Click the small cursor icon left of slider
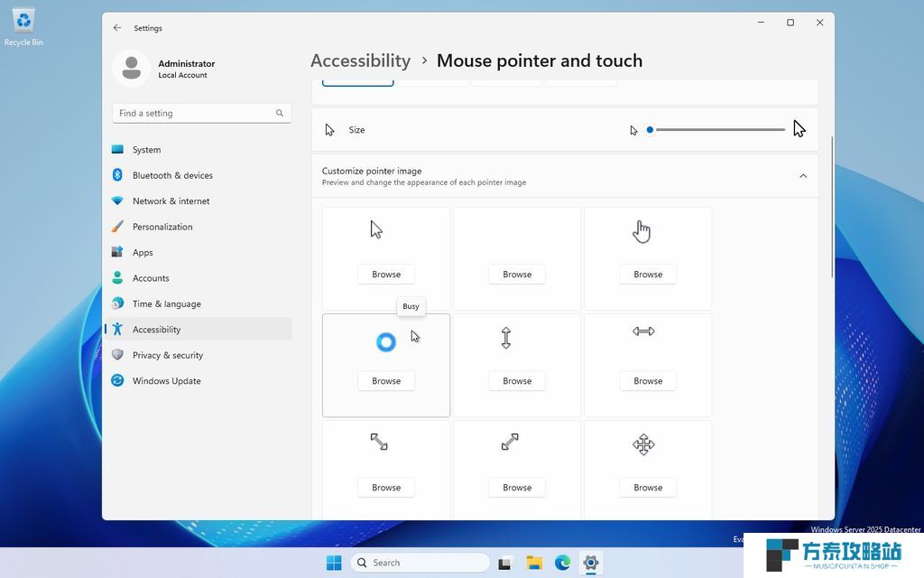This screenshot has width=924, height=578. pos(633,130)
